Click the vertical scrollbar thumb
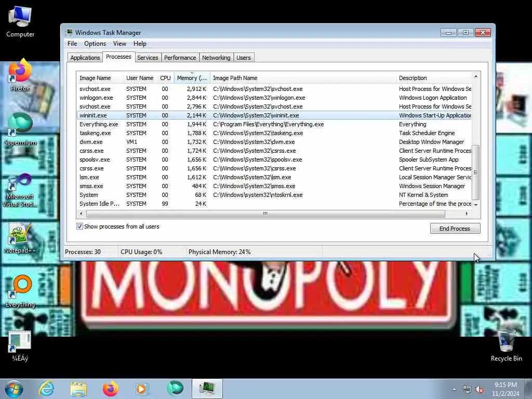532x399 pixels. pyautogui.click(x=476, y=172)
